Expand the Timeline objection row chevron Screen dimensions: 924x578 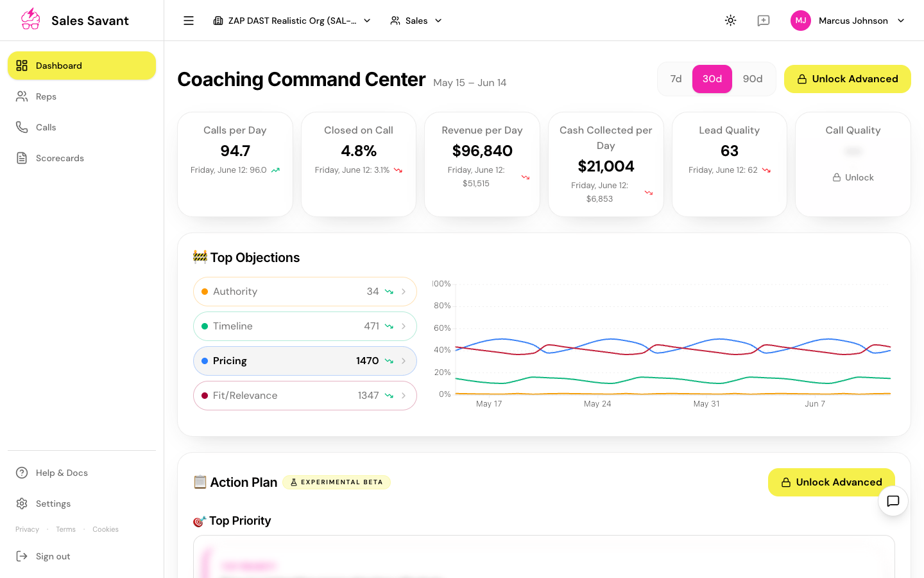pyautogui.click(x=404, y=326)
